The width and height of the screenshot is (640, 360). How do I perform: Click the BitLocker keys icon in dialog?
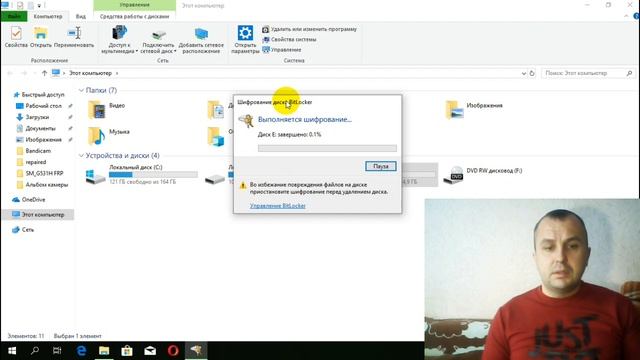click(246, 121)
